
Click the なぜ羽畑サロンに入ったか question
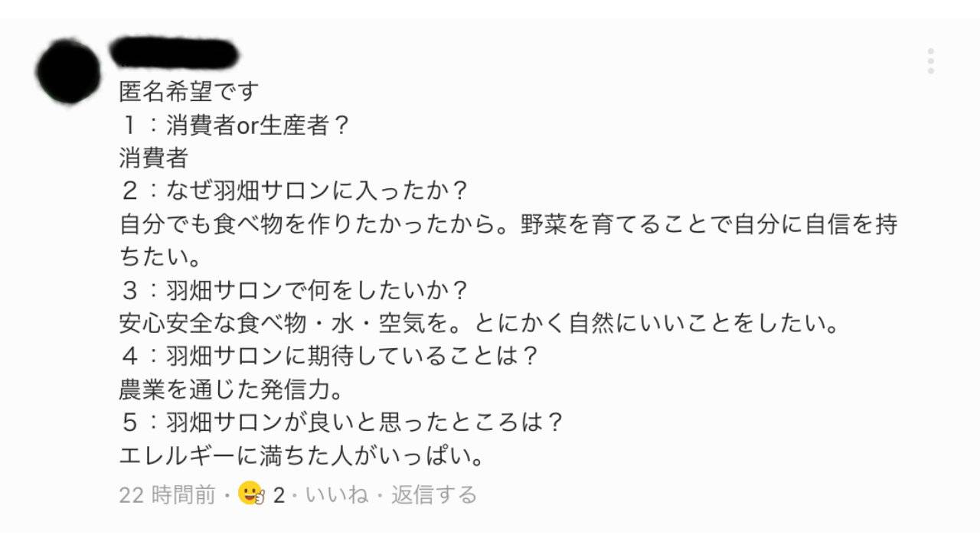click(x=294, y=191)
